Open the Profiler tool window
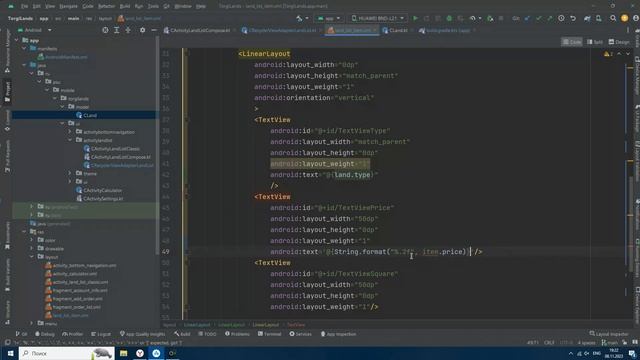The height and width of the screenshot is (360, 640). pos(72,334)
